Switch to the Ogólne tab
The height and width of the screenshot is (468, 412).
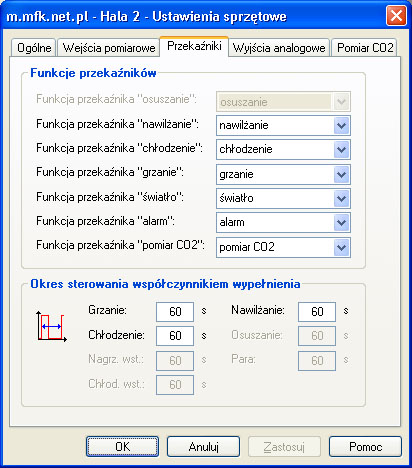[x=34, y=48]
